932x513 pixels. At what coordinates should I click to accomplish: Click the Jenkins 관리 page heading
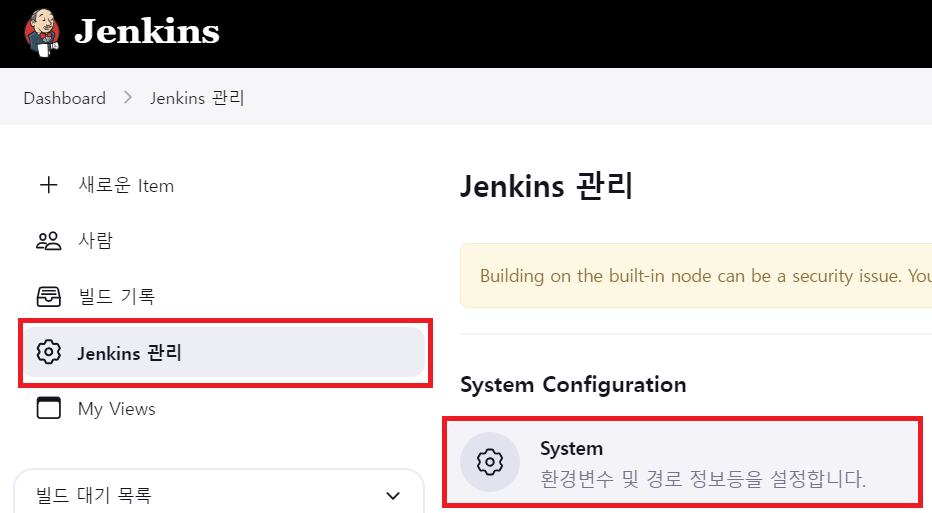point(546,185)
